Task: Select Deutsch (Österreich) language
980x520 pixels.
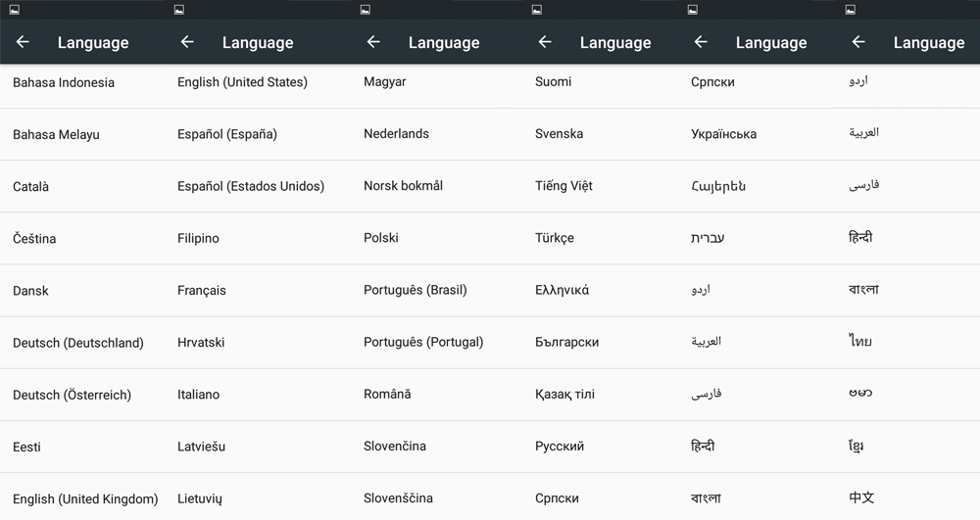Action: click(x=72, y=395)
